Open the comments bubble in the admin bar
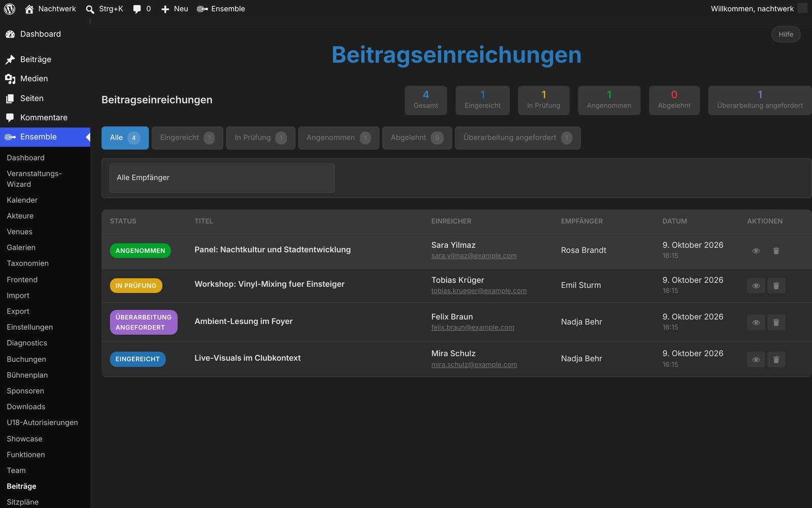The width and height of the screenshot is (812, 508). (137, 9)
